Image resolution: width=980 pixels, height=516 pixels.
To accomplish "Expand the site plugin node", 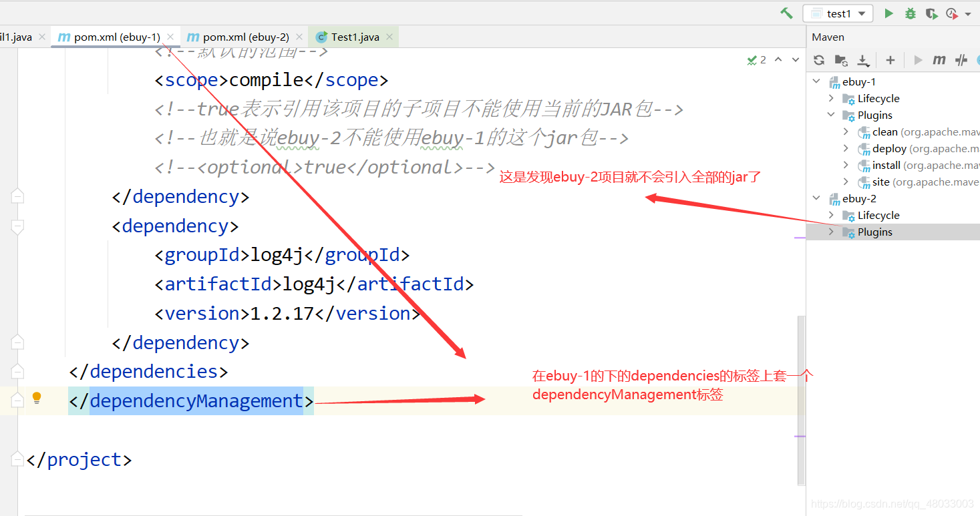I will pos(846,182).
